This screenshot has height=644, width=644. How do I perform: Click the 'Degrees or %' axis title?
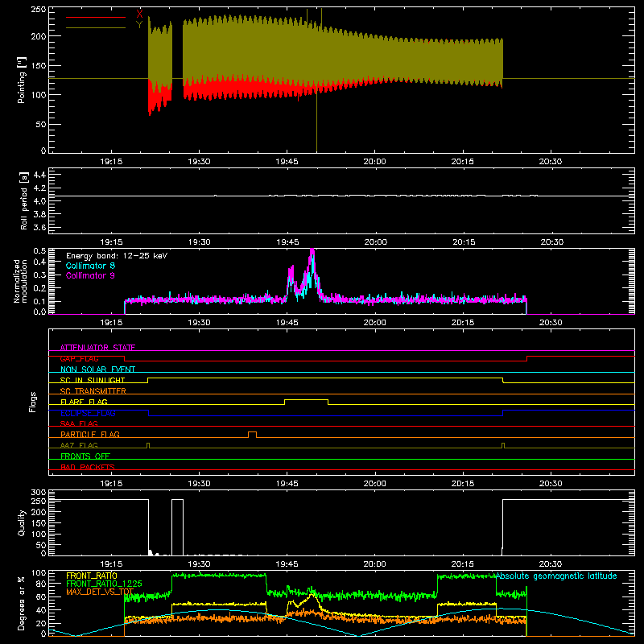(x=22, y=603)
